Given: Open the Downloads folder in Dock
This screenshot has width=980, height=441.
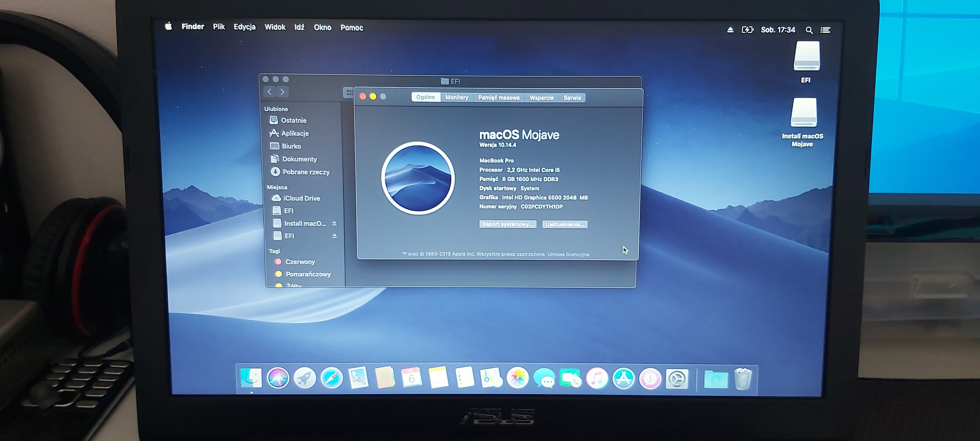Looking at the screenshot, I should (716, 379).
